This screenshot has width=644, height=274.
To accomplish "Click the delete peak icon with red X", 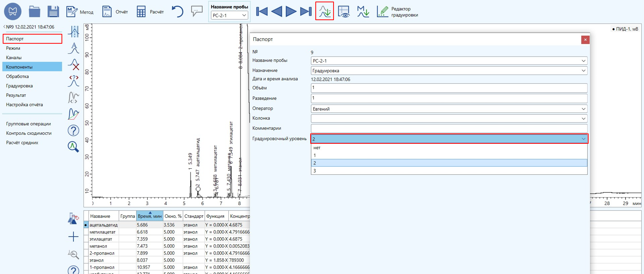I will pos(74,64).
